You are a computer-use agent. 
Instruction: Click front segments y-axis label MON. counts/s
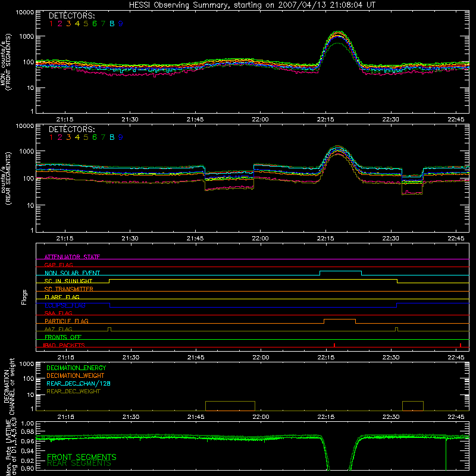(x=3, y=64)
